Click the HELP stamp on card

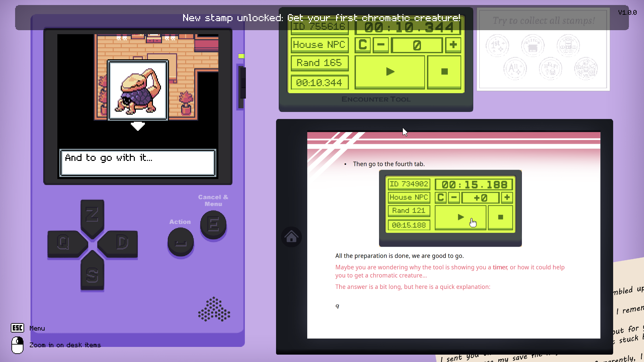coord(550,68)
